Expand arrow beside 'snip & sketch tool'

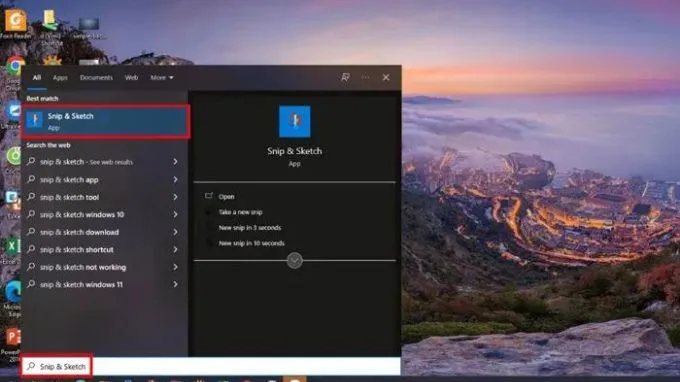[176, 197]
